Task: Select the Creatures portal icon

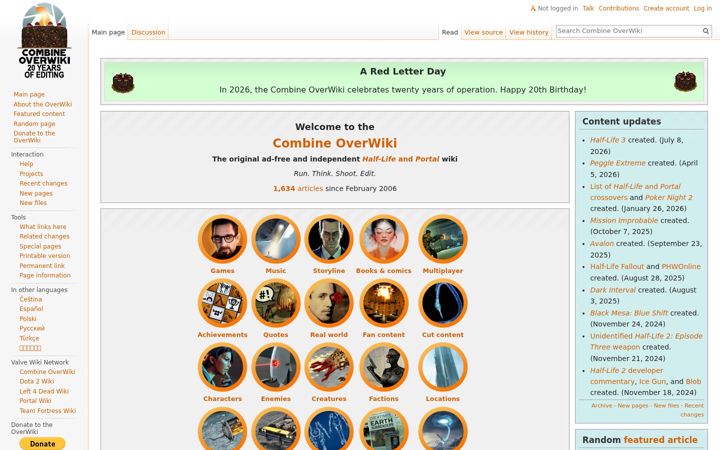Action: click(x=329, y=367)
